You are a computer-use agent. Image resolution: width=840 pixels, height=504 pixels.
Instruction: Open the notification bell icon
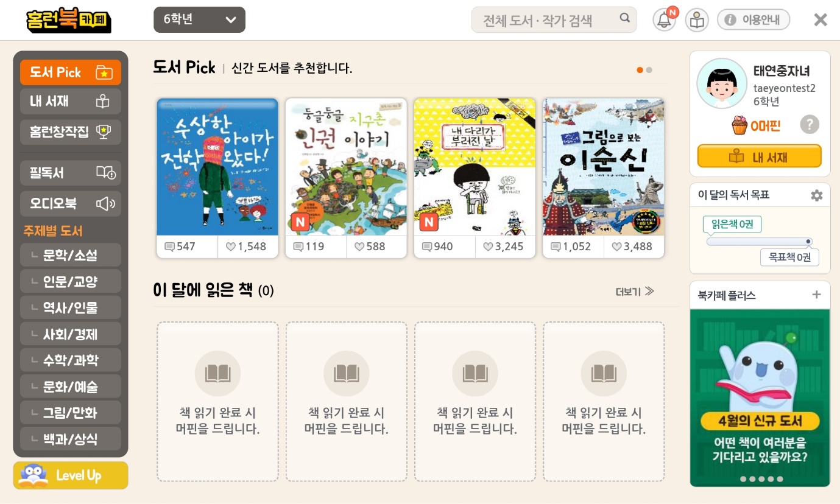click(665, 20)
